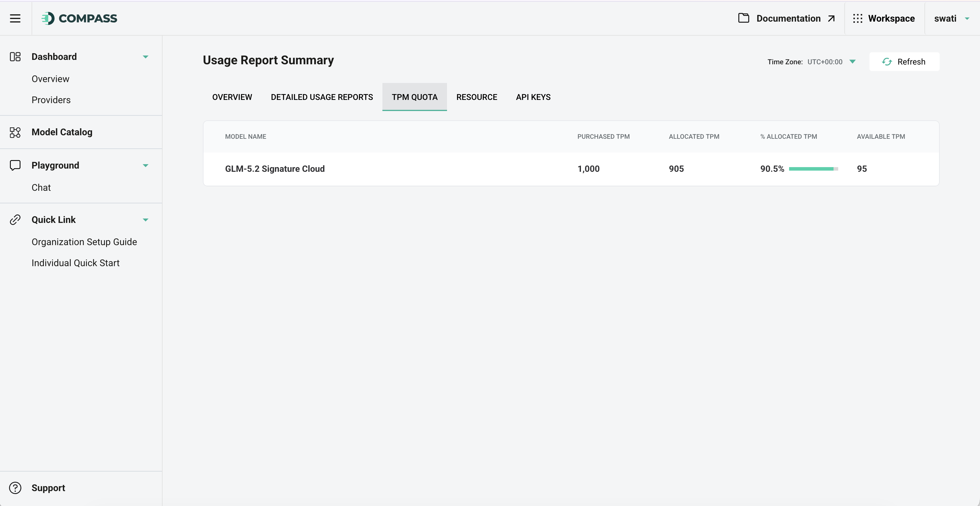Click the Dashboard sidebar icon
980x506 pixels.
15,57
